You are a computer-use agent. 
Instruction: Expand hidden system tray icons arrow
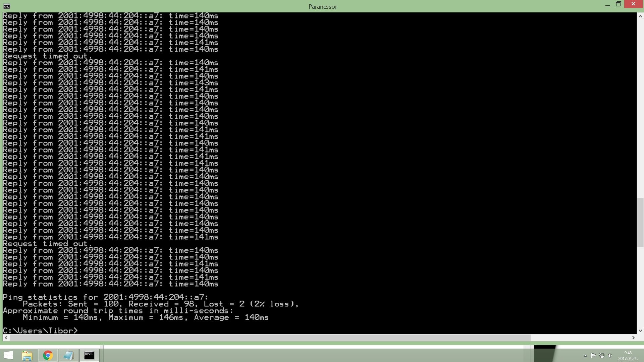click(585, 356)
